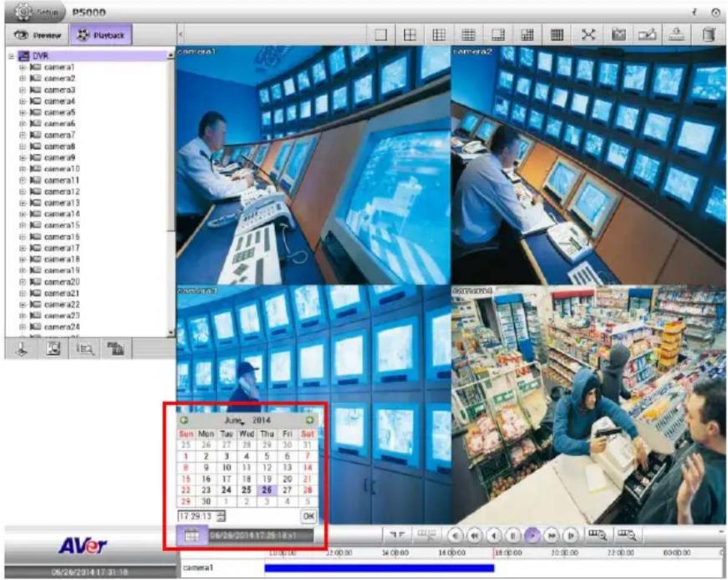Click the reverse play button
The height and width of the screenshot is (580, 728).
[494, 536]
